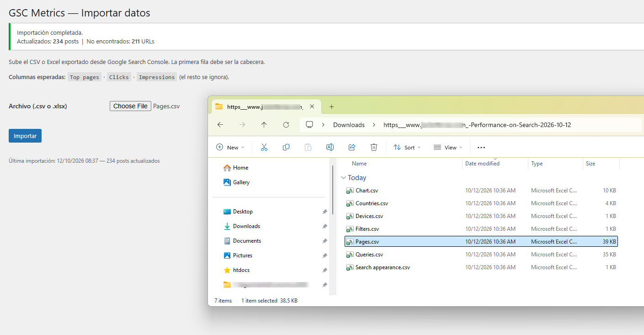Close the current Explorer tab

point(312,106)
